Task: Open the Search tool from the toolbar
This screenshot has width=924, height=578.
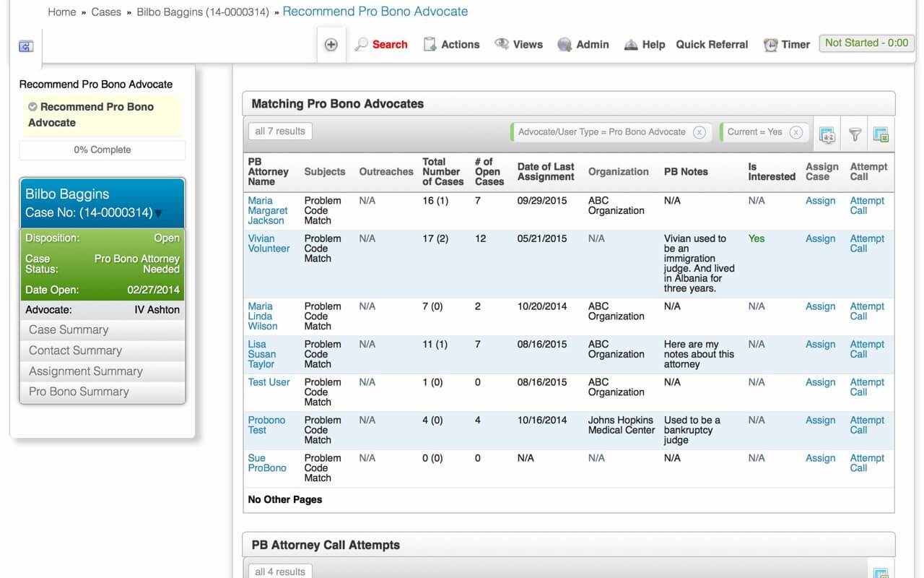Action: click(x=382, y=44)
